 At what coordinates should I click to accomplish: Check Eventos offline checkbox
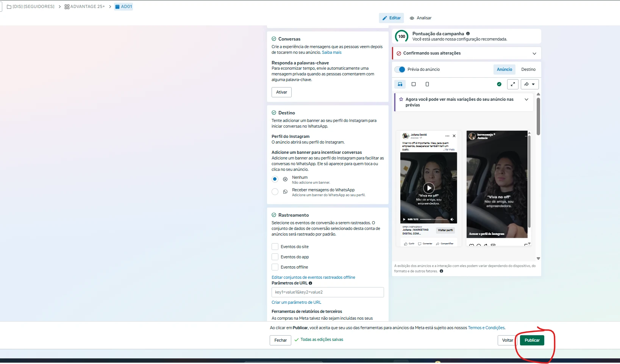tap(275, 267)
